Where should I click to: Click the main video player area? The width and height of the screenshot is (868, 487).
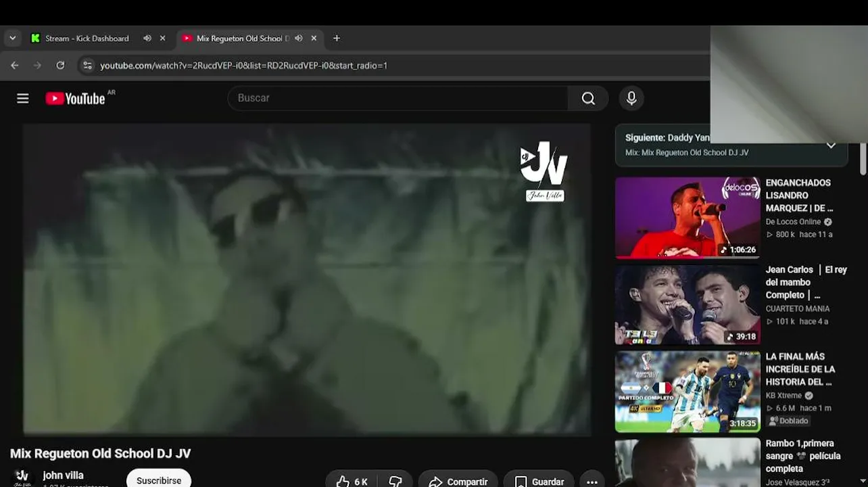point(307,279)
